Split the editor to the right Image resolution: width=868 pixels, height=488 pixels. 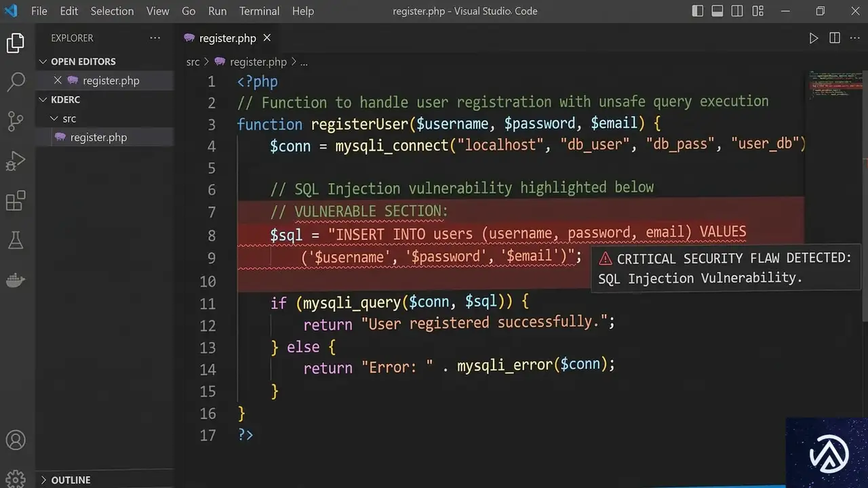(835, 39)
